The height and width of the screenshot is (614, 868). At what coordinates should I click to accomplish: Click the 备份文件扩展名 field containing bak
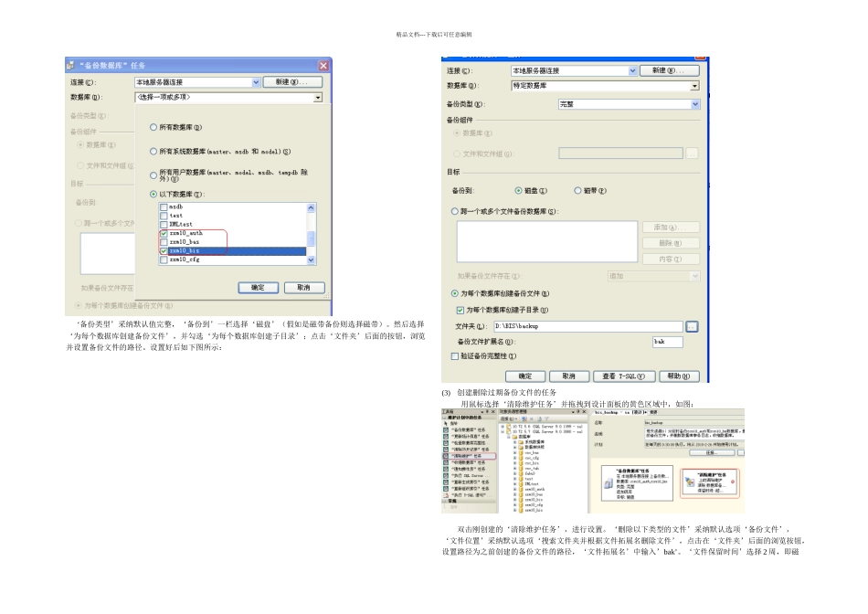668,342
